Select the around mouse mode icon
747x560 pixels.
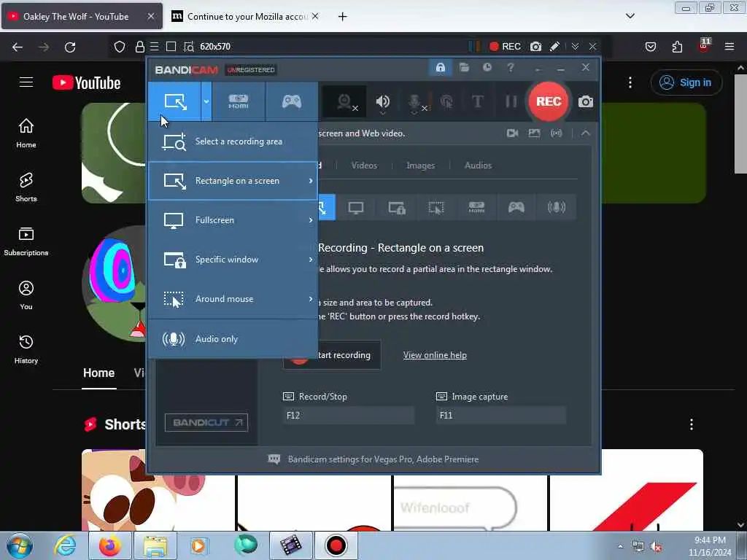click(436, 207)
